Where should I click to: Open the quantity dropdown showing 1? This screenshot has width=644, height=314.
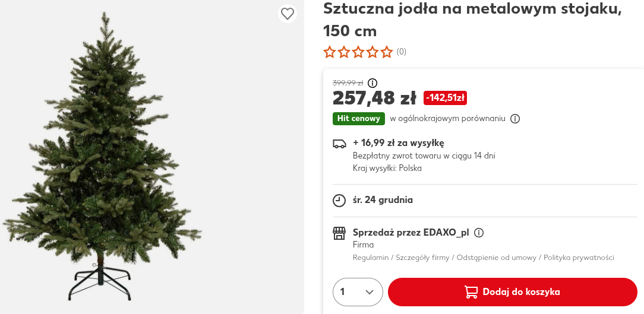(x=358, y=292)
